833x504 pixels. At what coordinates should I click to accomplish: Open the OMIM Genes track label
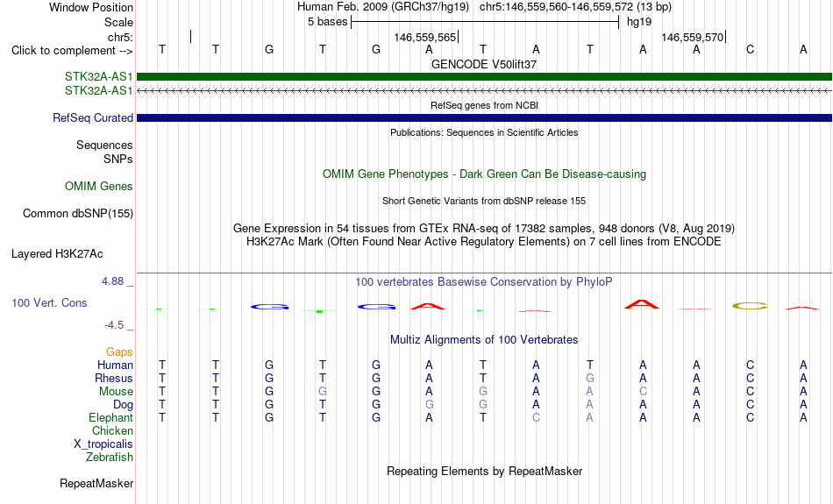[99, 187]
